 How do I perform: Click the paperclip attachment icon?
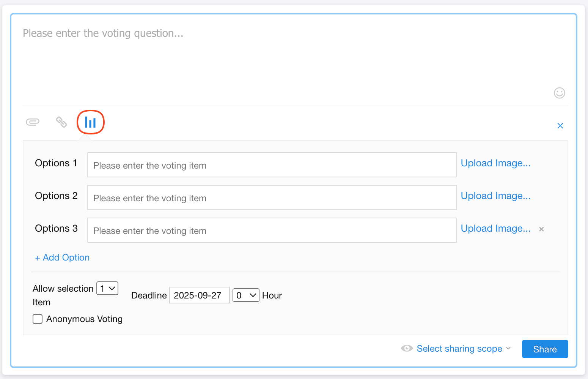pos(33,122)
